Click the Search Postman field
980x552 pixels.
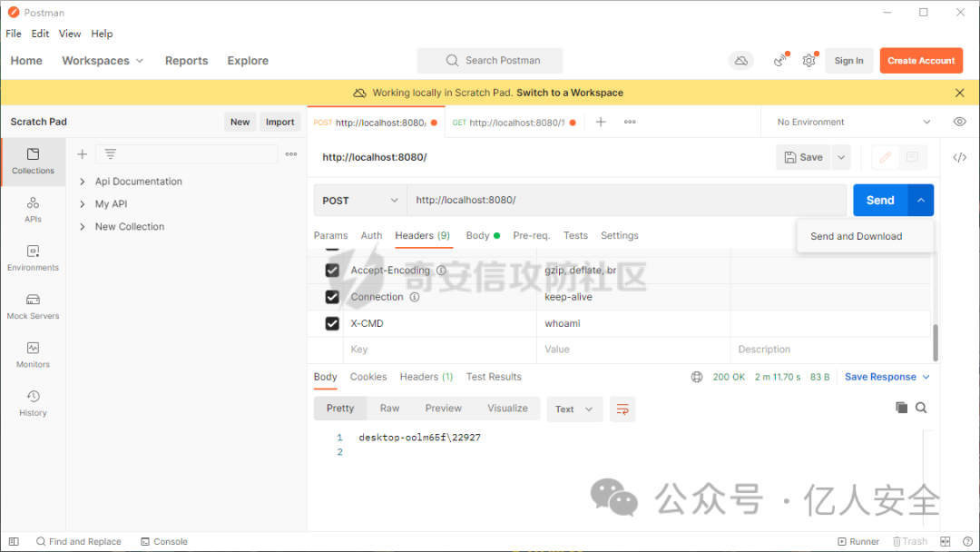[490, 61]
